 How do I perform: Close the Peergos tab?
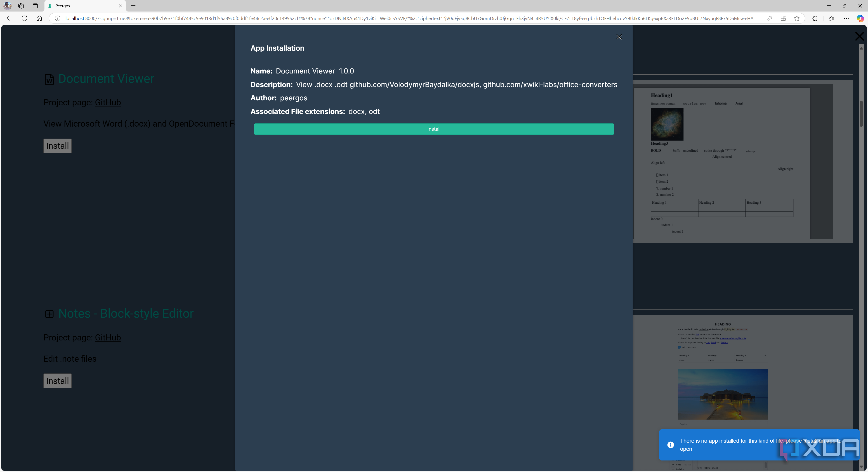120,6
